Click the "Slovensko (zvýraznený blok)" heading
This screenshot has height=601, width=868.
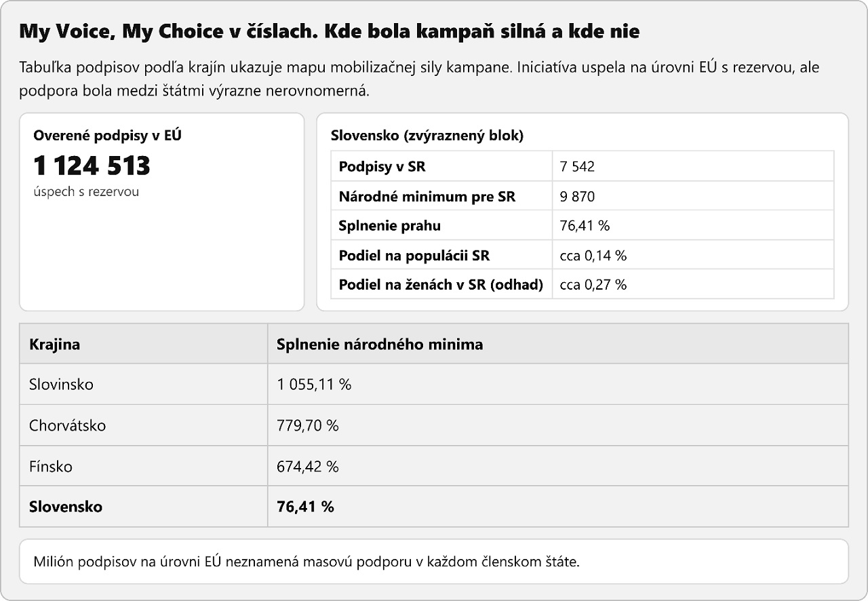427,135
